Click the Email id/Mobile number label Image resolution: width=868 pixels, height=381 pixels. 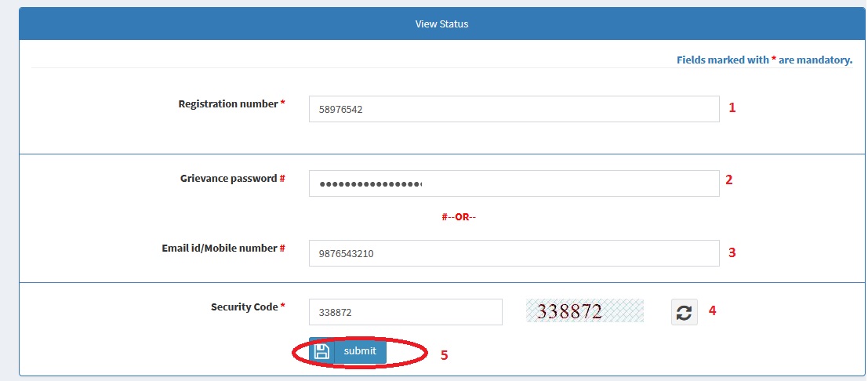click(x=219, y=249)
